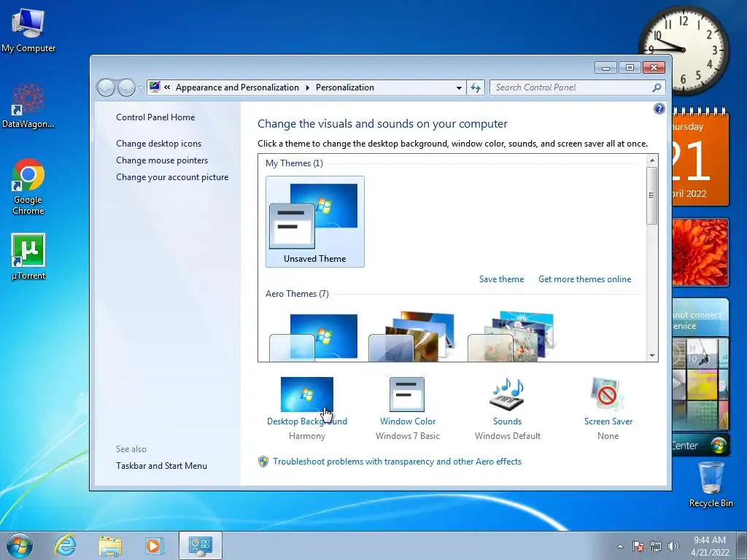
Task: Click the breadcrumb arrow after Appearance and Personalization
Action: 307,87
